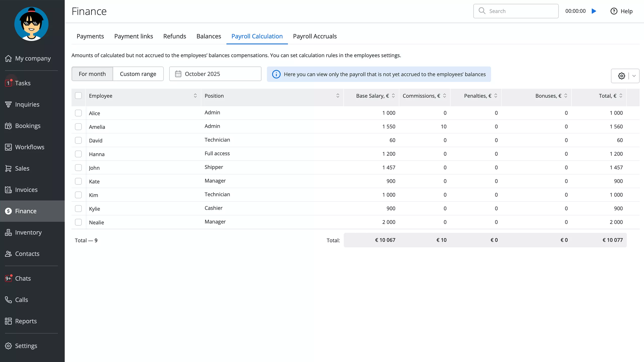Click the For month button
The image size is (644, 362).
click(92, 74)
